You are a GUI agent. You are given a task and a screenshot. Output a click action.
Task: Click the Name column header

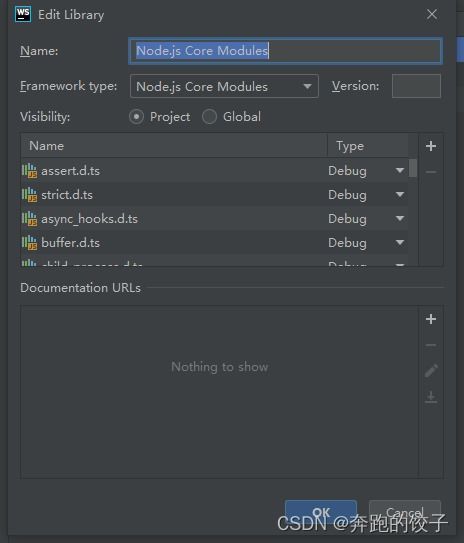click(174, 146)
